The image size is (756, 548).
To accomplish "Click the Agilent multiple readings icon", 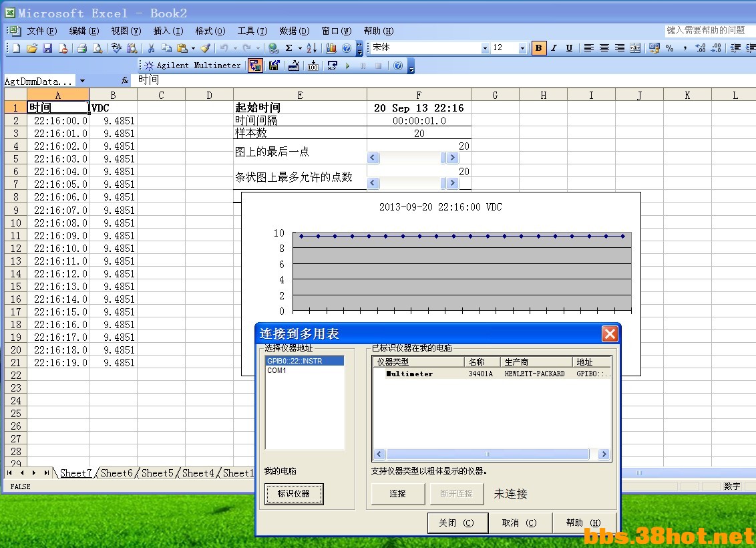I will pyautogui.click(x=313, y=65).
